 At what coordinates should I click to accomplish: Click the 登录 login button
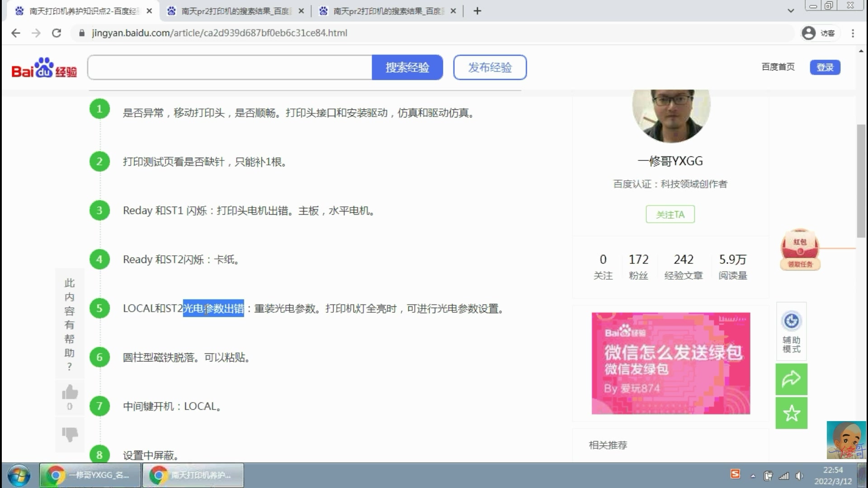[x=825, y=67]
